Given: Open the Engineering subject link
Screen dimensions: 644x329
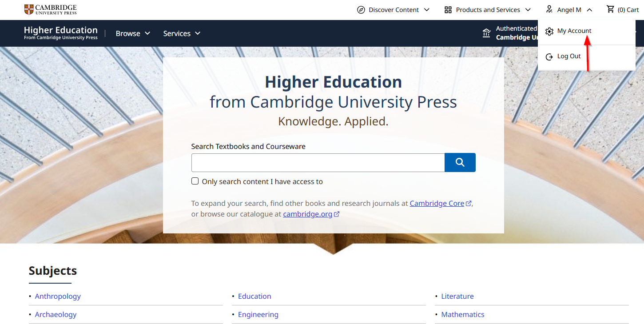Looking at the screenshot, I should tap(258, 314).
